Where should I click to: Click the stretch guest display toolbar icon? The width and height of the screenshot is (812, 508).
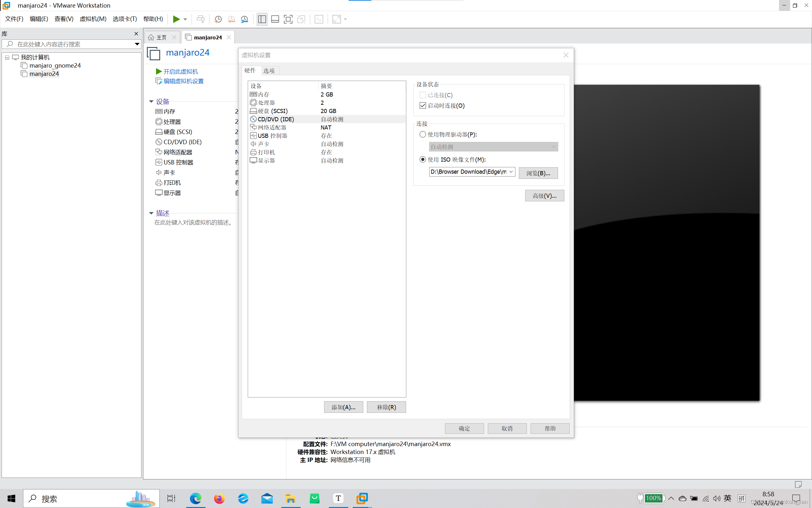pyautogui.click(x=337, y=19)
